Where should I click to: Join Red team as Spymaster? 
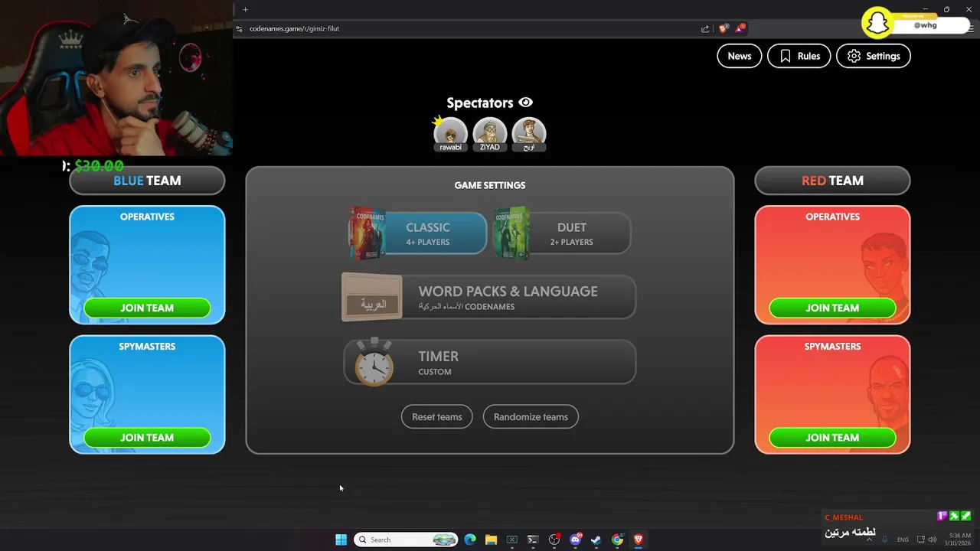[x=832, y=438]
